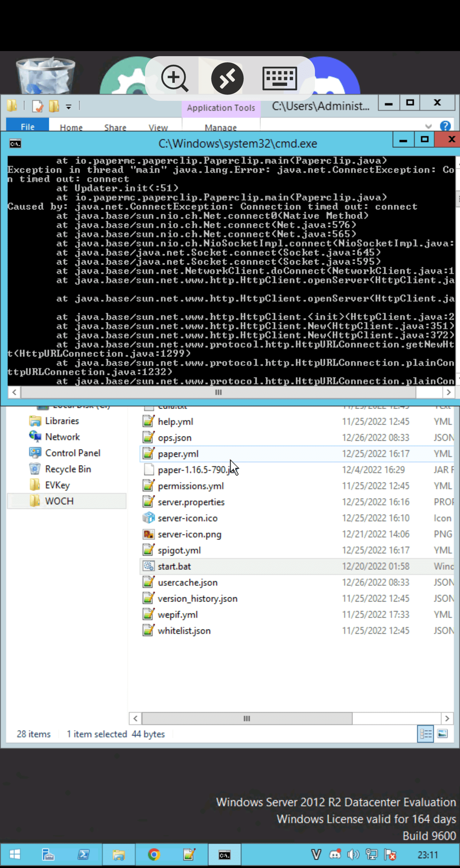
Task: Open Notepad++ from the taskbar
Action: [189, 855]
